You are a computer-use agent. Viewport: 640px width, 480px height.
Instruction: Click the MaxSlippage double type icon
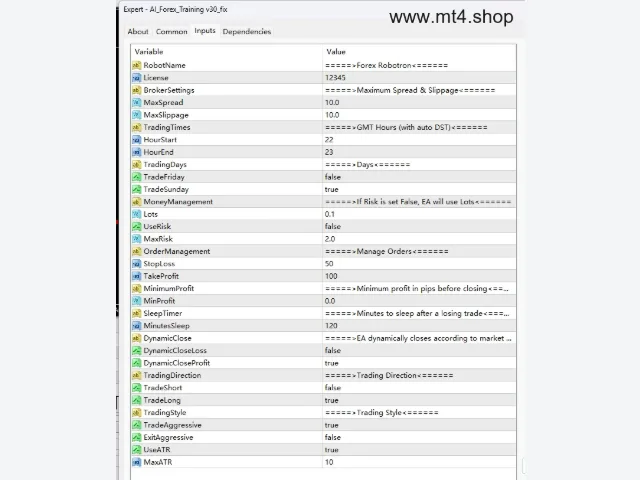136,115
